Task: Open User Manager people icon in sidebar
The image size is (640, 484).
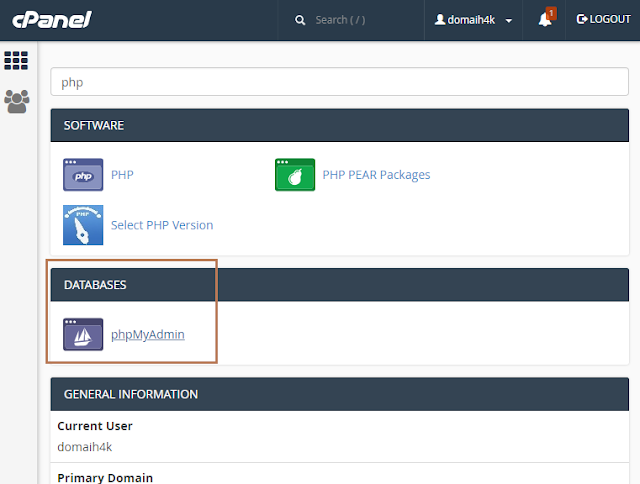Action: tap(17, 101)
